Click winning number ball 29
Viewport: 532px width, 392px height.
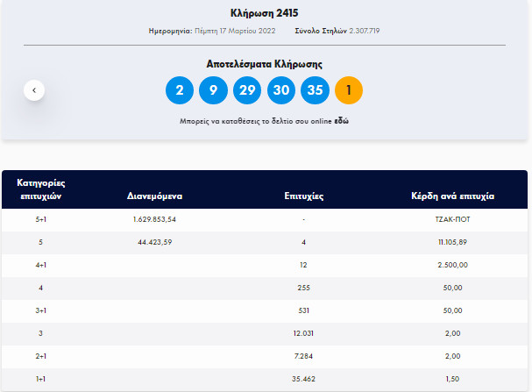pyautogui.click(x=247, y=90)
